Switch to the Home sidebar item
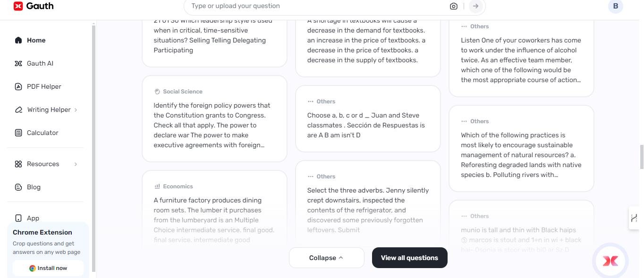Viewport: 644px width, 278px height. 35,40
